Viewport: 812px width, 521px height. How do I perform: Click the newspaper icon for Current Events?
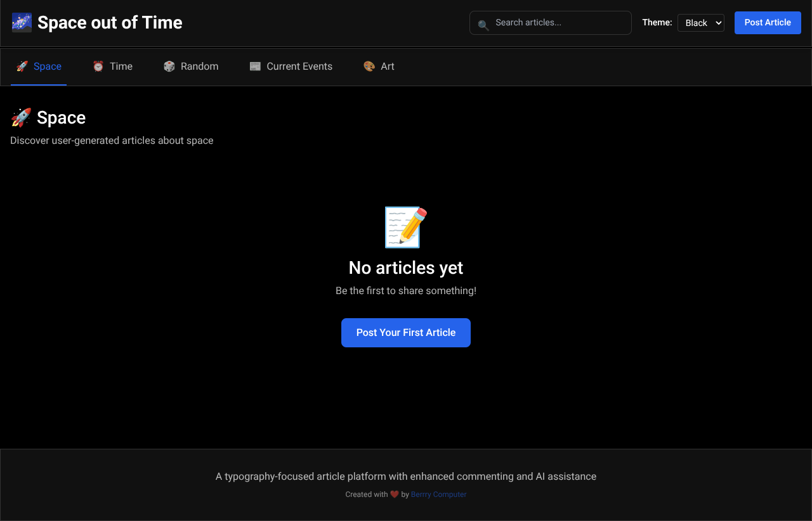[255, 67]
